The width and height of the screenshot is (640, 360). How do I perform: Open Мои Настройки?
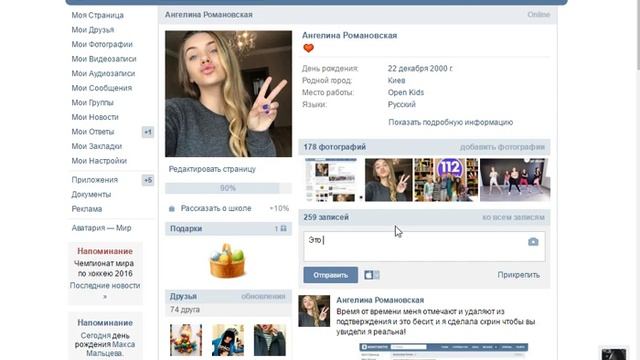99,161
